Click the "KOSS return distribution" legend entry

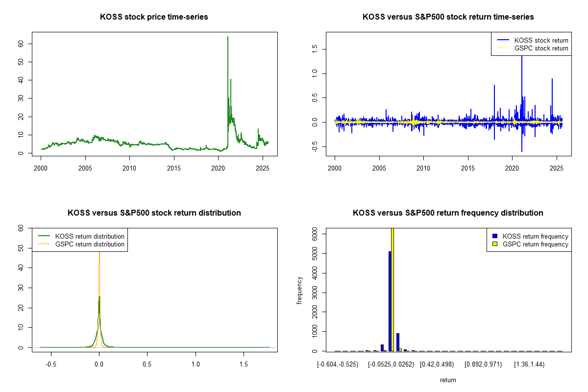pyautogui.click(x=90, y=236)
